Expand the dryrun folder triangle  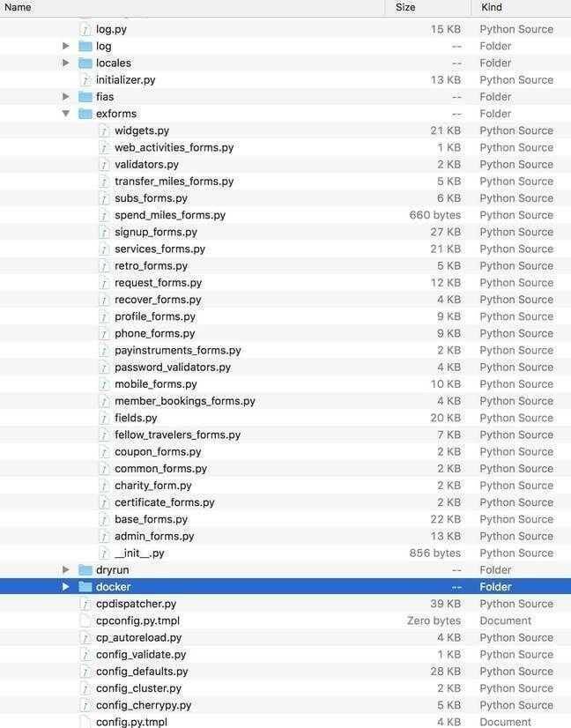[66, 569]
